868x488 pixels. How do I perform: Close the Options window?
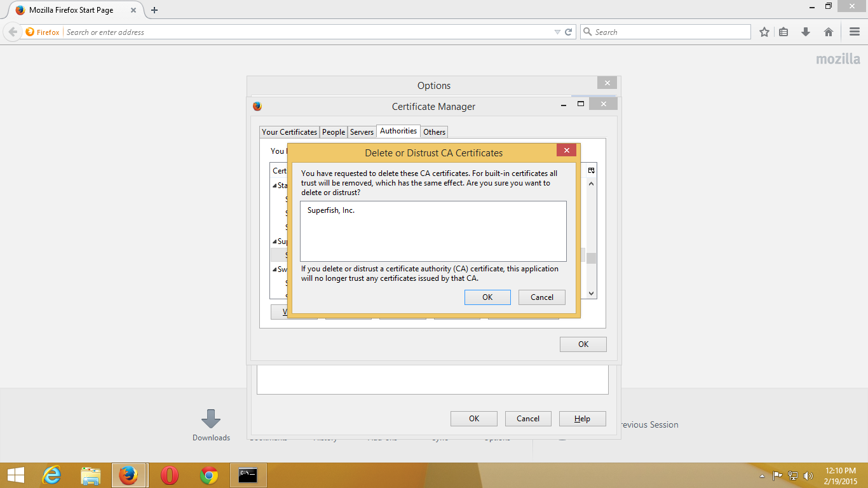[607, 83]
